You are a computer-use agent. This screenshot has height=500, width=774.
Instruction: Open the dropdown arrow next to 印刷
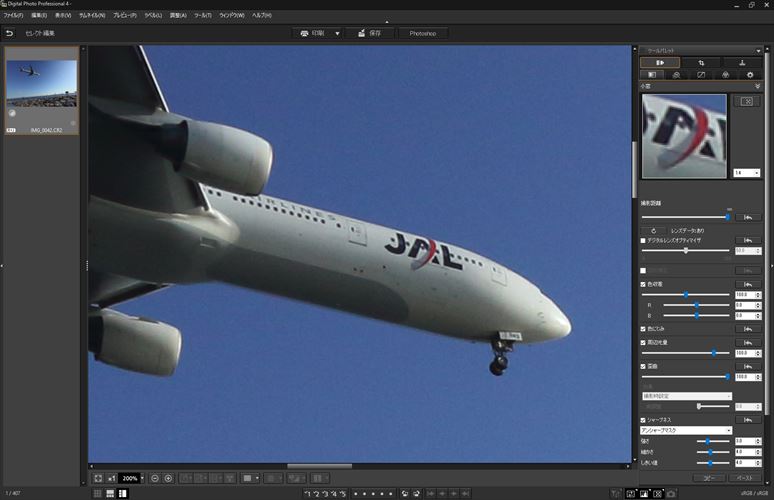coord(338,34)
